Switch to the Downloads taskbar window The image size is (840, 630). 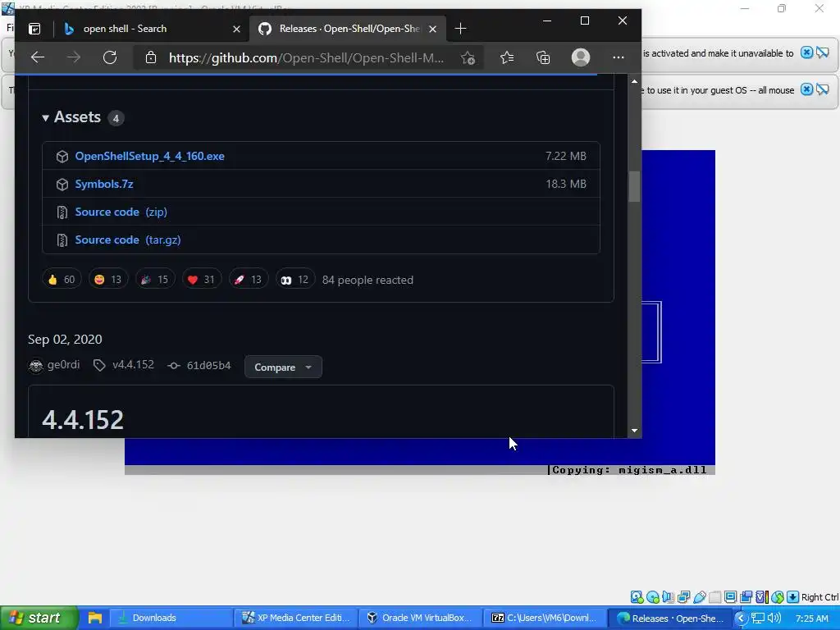point(171,618)
